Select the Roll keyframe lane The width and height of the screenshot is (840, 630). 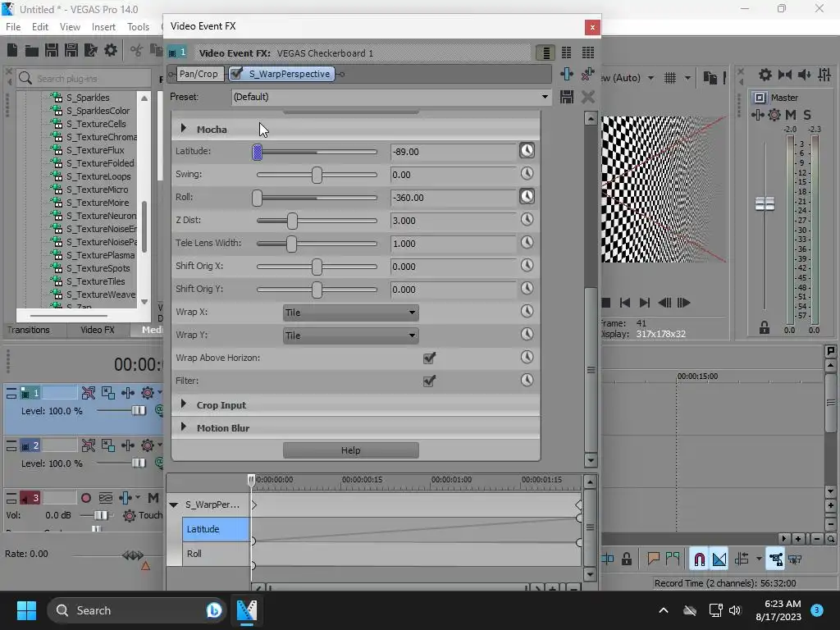pos(216,554)
